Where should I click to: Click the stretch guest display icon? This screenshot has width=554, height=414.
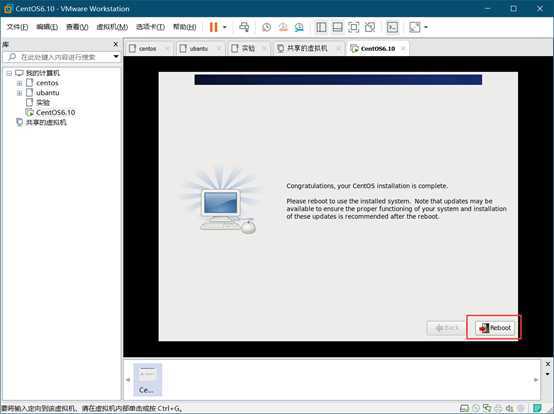[x=415, y=27]
